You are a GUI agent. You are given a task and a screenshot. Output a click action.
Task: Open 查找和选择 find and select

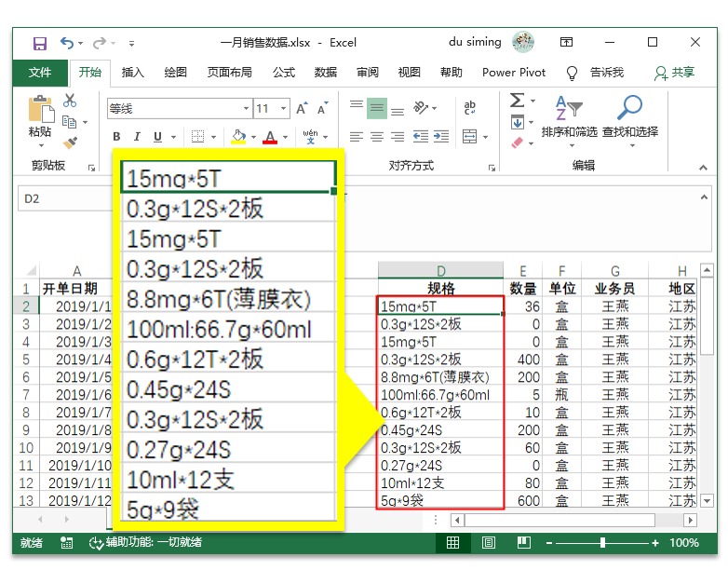(x=630, y=121)
